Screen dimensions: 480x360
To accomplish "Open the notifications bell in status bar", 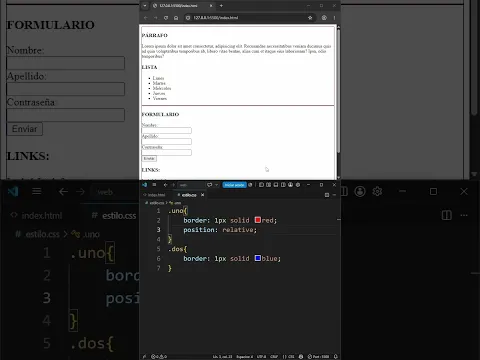I will [x=336, y=357].
